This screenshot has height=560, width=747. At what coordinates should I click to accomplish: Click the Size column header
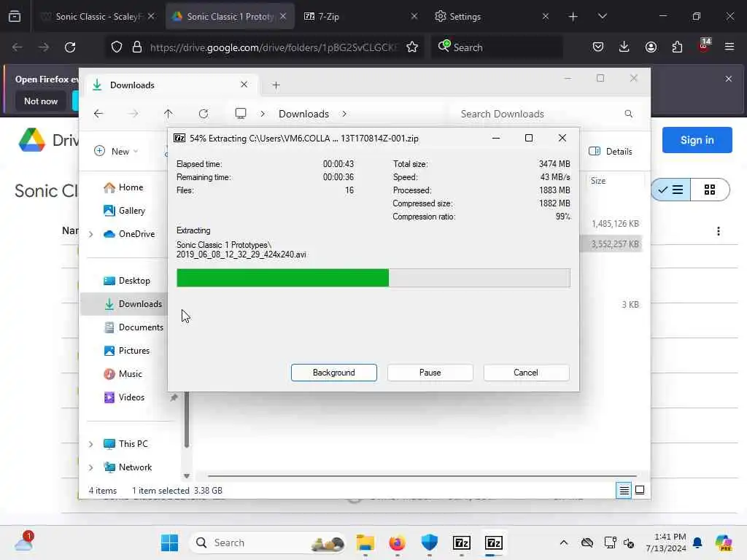598,181
